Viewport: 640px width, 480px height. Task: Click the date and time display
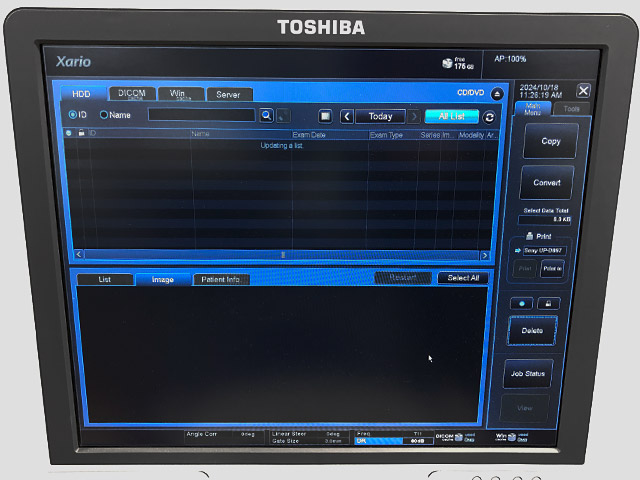tap(540, 91)
